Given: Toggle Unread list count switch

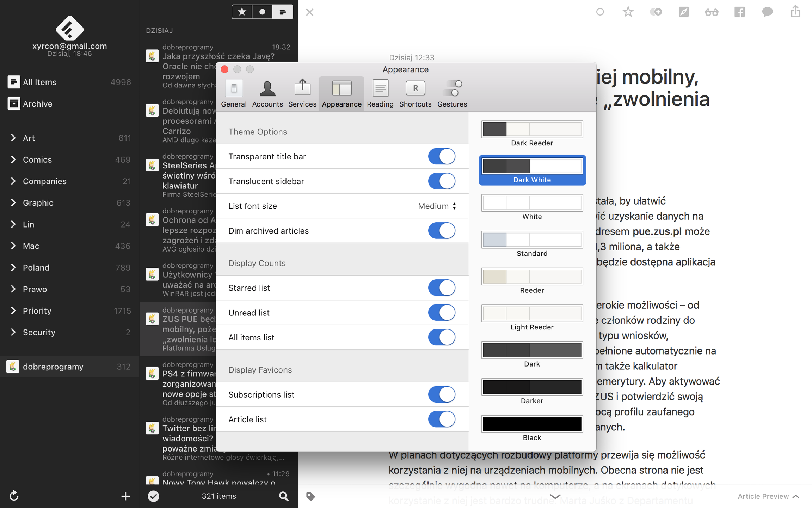Looking at the screenshot, I should pyautogui.click(x=442, y=313).
